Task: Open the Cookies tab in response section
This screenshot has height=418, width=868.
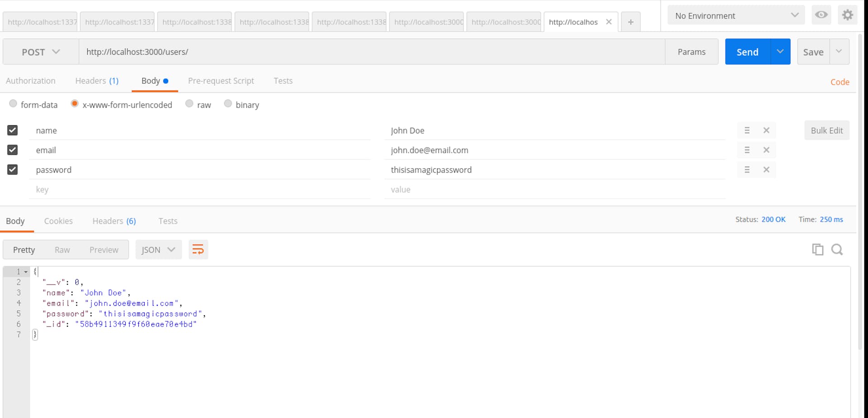Action: 58,221
